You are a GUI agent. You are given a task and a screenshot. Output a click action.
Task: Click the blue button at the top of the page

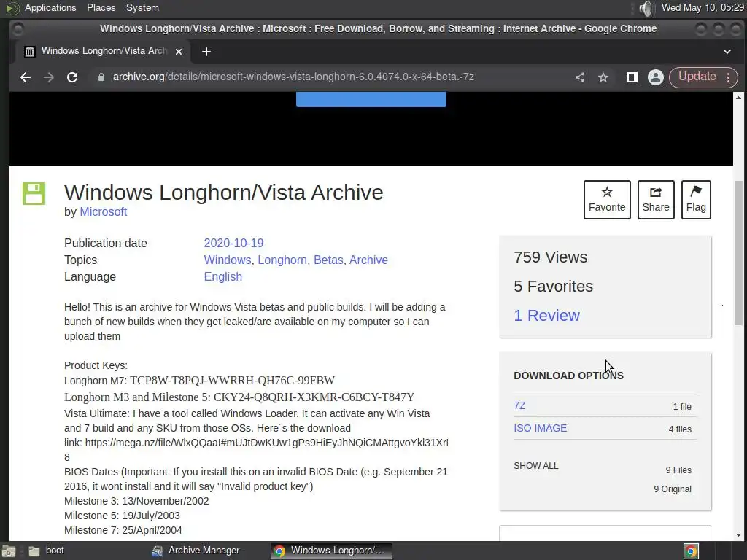(x=371, y=99)
